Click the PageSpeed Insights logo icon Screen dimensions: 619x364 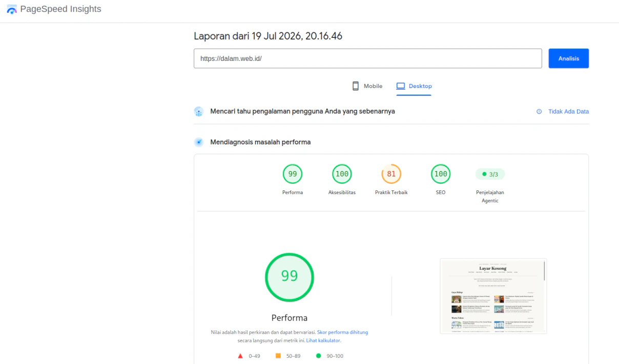[x=12, y=9]
